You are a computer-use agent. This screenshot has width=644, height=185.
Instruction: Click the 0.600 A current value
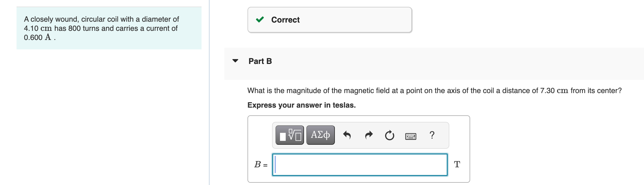(37, 37)
